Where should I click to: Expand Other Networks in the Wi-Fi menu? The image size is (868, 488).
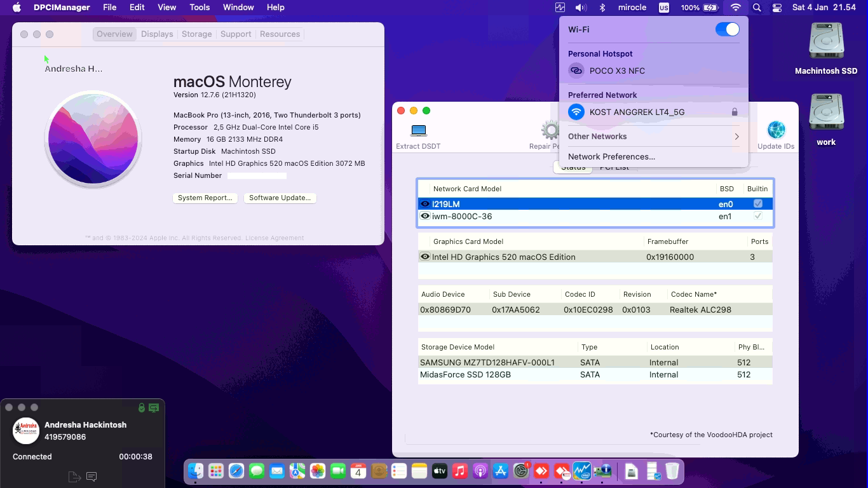tap(653, 137)
